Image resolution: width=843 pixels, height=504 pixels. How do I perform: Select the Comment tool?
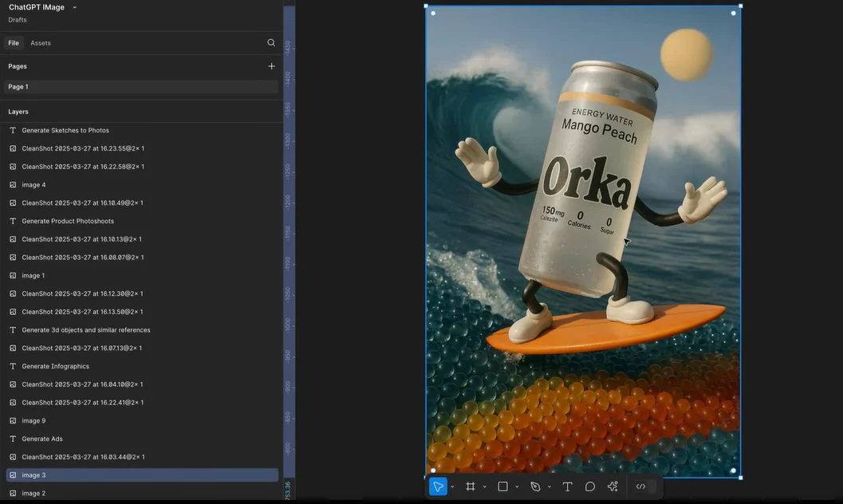click(x=589, y=486)
